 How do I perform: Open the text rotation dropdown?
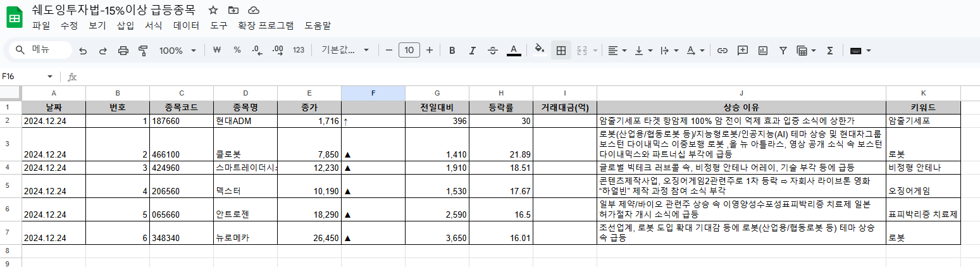(695, 51)
